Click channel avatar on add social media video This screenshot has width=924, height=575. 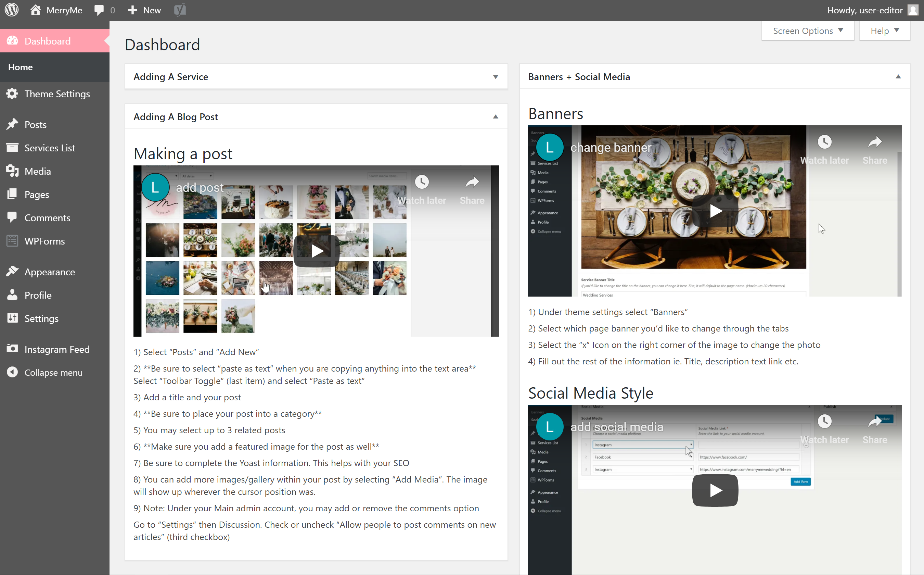tap(550, 427)
